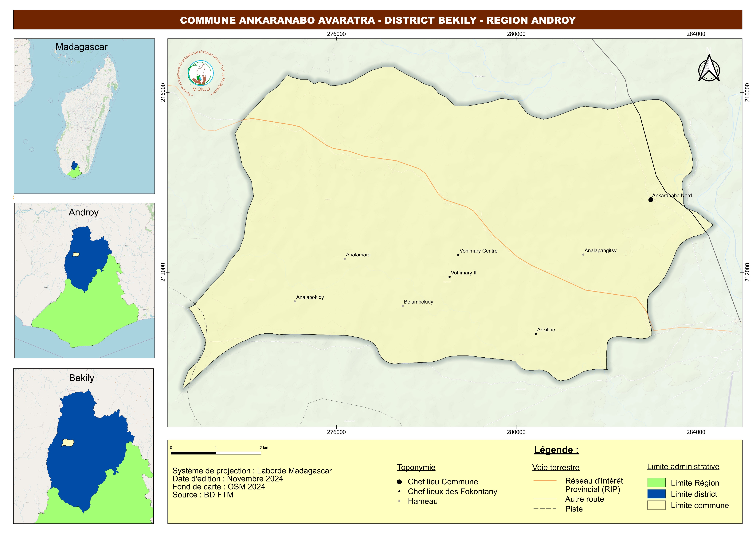
Task: Click the brown map title banner
Action: point(378,20)
